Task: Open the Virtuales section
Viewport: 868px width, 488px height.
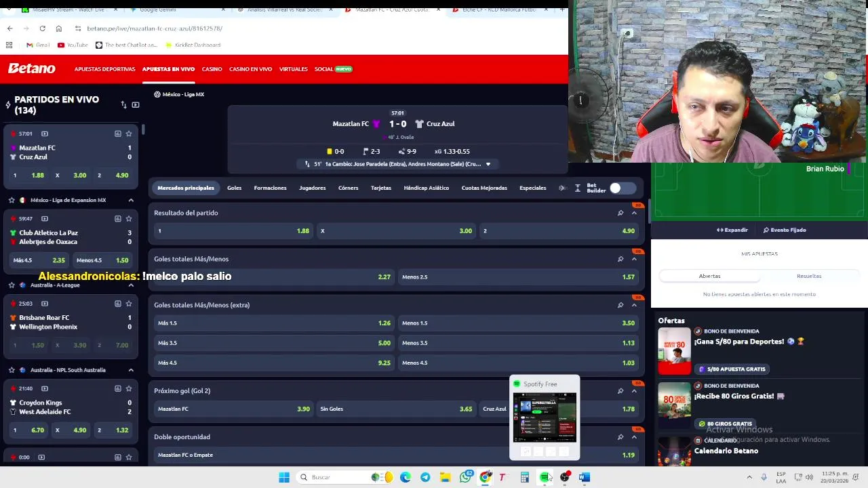Action: [x=293, y=69]
